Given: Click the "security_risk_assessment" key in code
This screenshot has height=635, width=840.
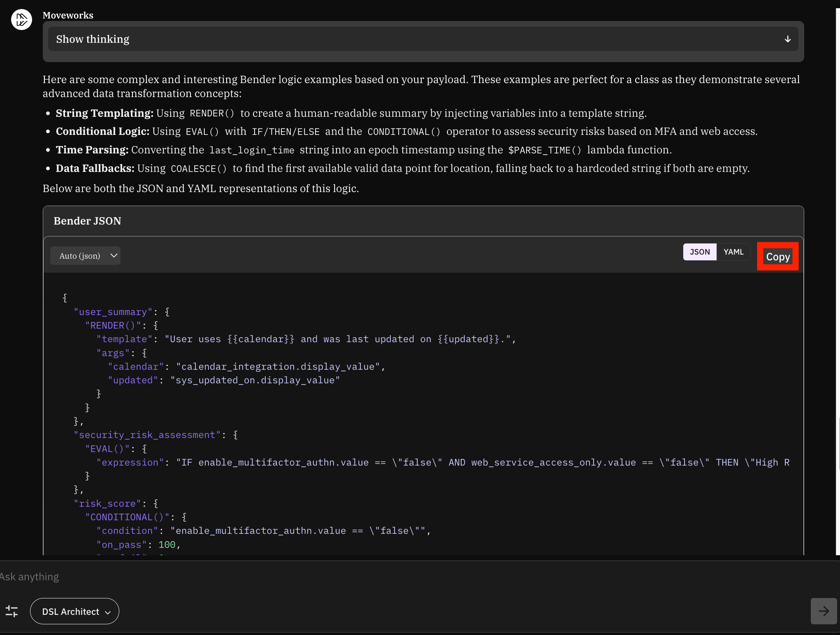Looking at the screenshot, I should click(x=147, y=435).
